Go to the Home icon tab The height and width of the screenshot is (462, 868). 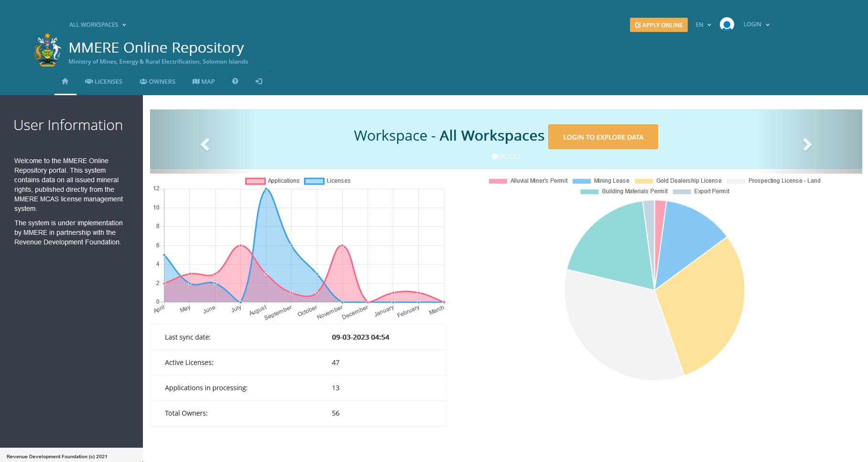tap(65, 81)
